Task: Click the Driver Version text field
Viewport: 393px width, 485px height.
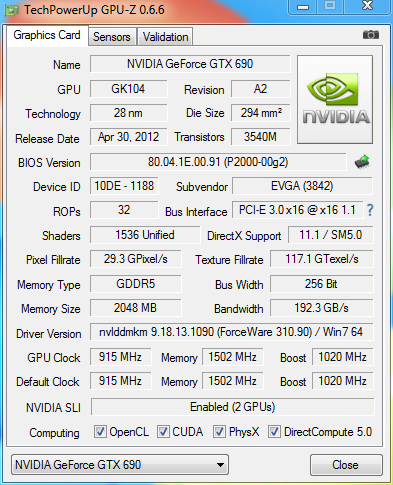Action: (231, 332)
